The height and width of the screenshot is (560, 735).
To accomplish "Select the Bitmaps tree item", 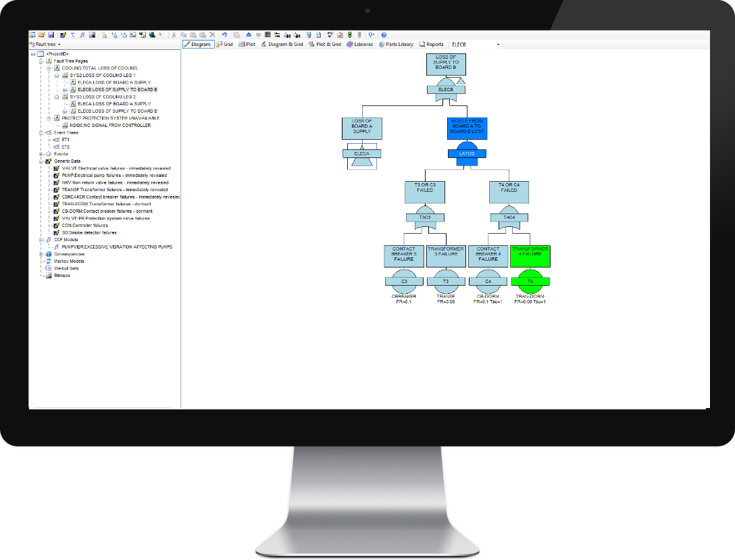I will click(x=62, y=276).
